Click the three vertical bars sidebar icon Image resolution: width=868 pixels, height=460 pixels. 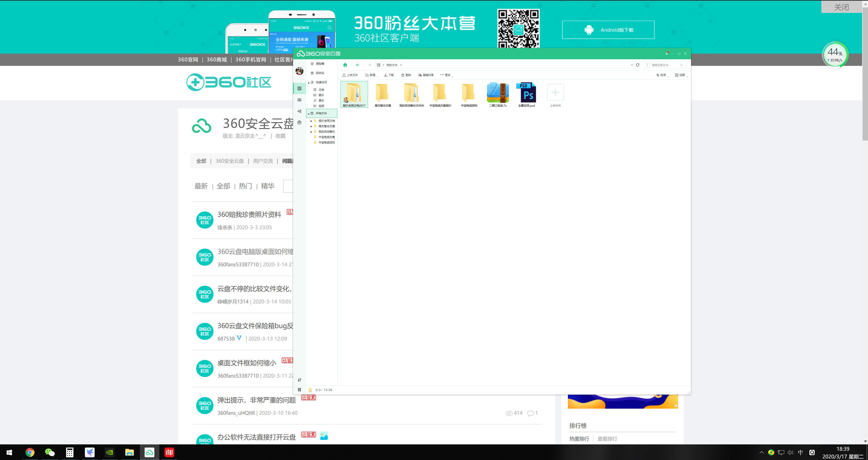point(299,390)
